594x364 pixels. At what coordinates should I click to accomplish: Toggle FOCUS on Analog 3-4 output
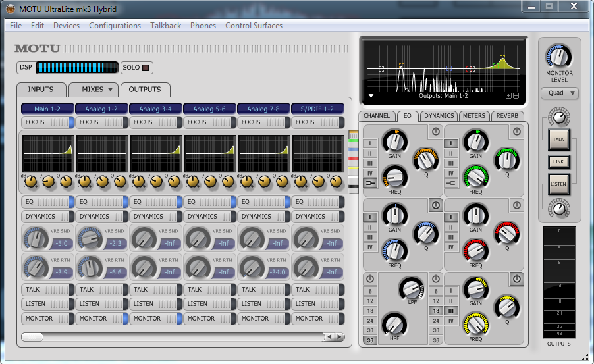click(155, 122)
